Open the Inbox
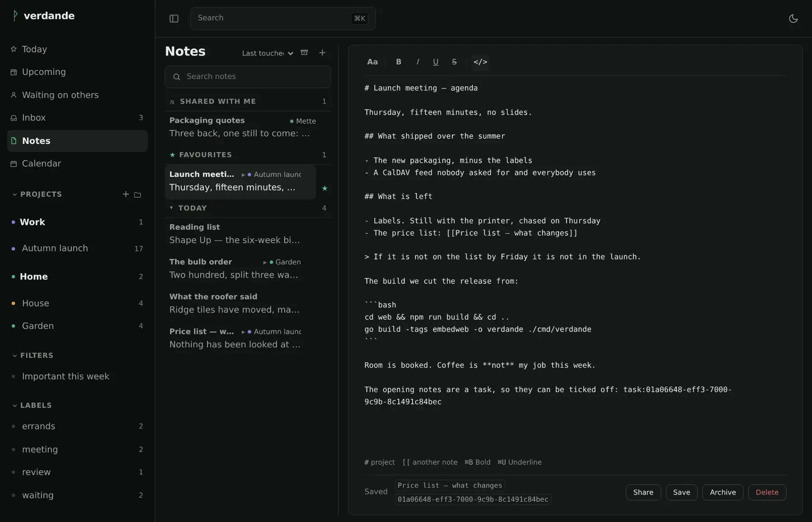 77,118
